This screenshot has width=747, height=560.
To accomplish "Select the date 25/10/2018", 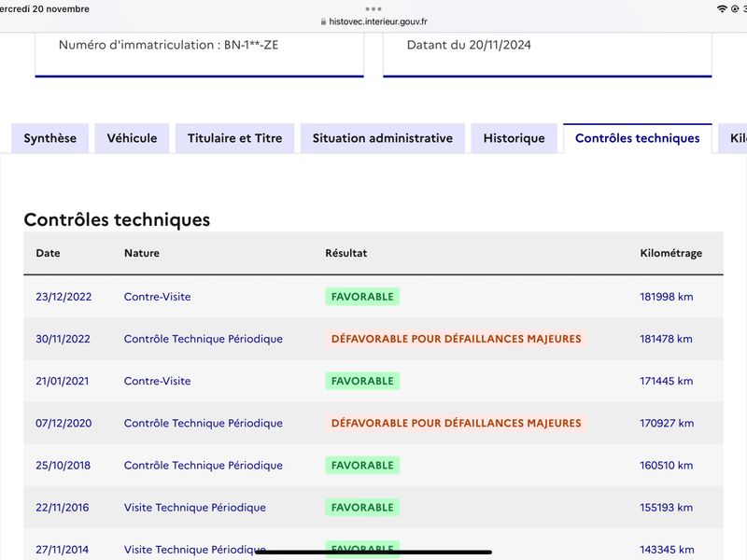I will 63,465.
